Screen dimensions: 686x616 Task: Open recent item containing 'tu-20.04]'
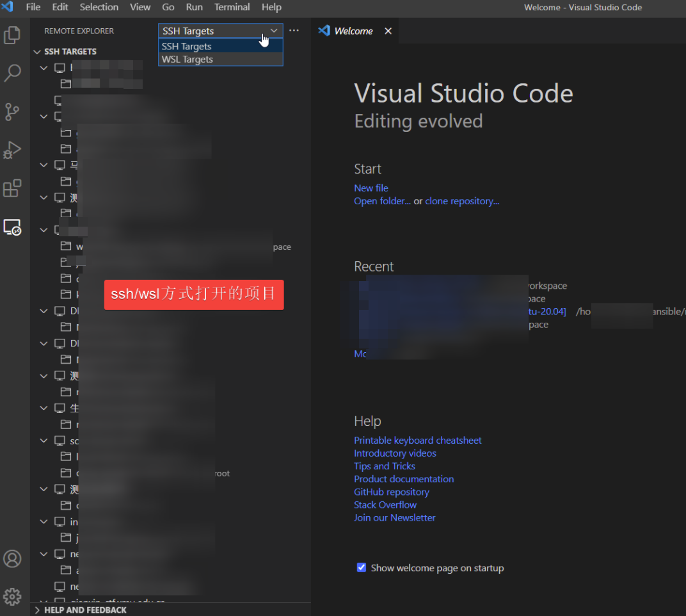tap(547, 311)
